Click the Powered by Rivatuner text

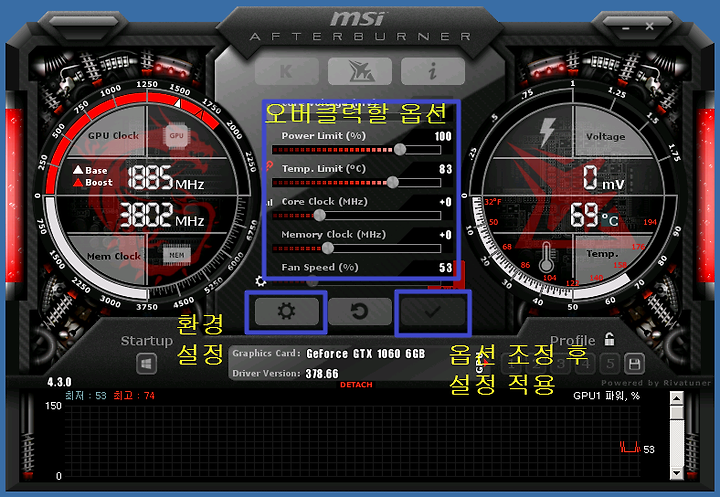click(x=656, y=383)
